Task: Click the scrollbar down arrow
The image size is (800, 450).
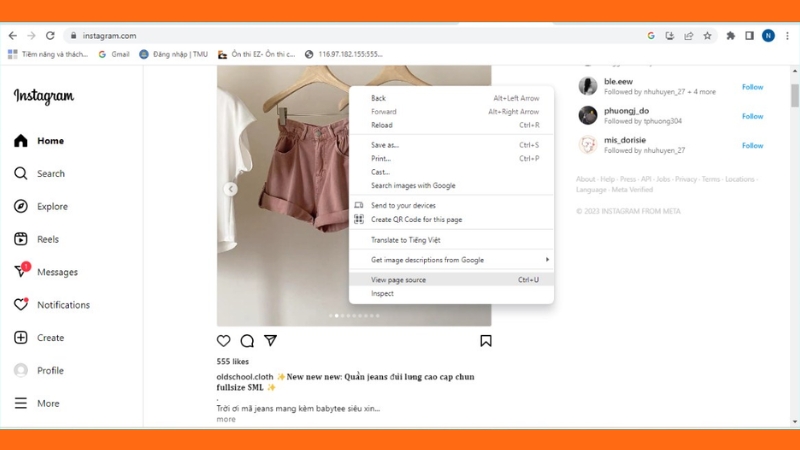Action: click(795, 422)
